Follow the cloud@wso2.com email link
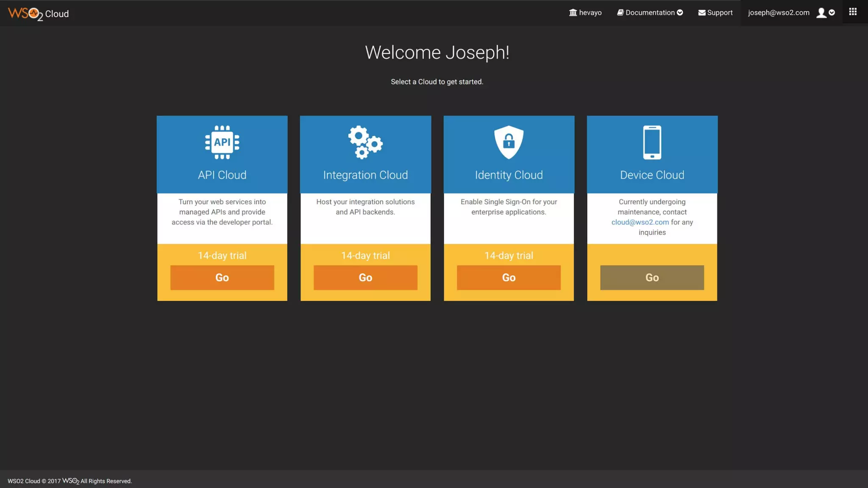 coord(640,222)
